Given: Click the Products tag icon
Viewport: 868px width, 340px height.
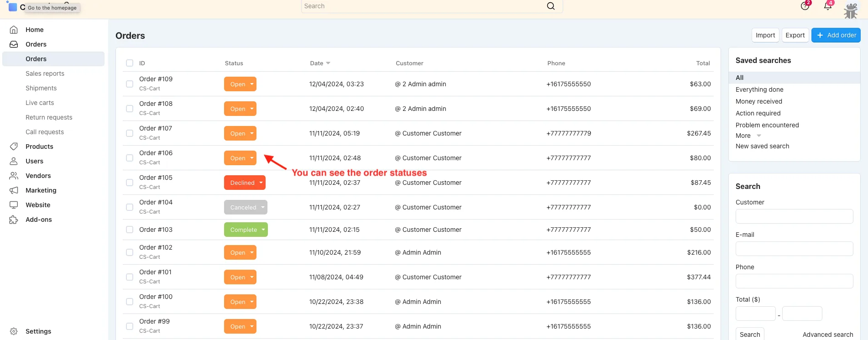Looking at the screenshot, I should [14, 146].
